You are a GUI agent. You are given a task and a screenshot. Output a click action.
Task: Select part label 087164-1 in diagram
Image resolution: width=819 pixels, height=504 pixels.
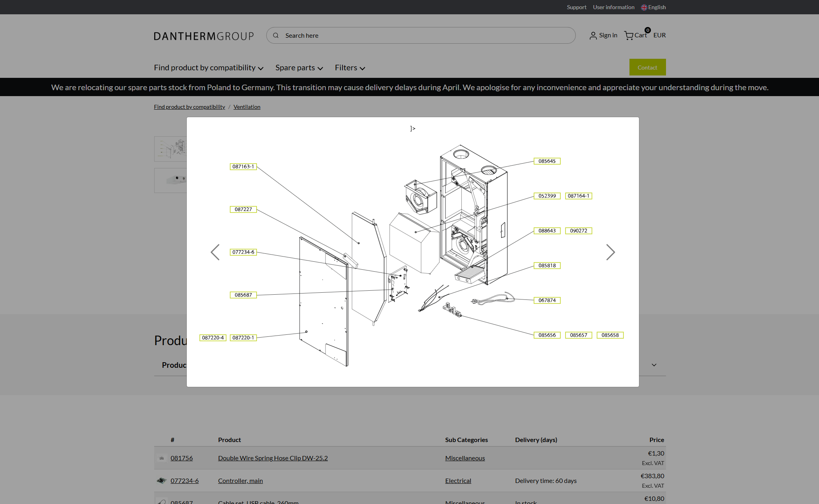pyautogui.click(x=579, y=196)
